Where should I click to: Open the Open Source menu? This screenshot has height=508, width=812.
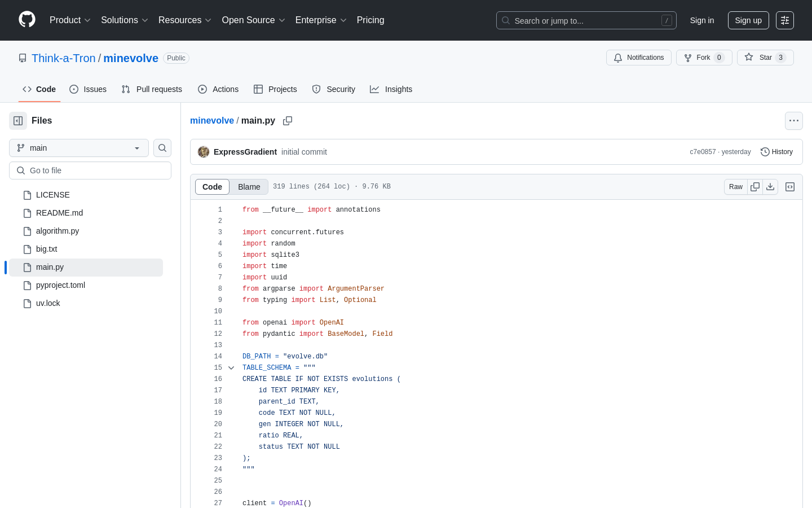[x=254, y=20]
